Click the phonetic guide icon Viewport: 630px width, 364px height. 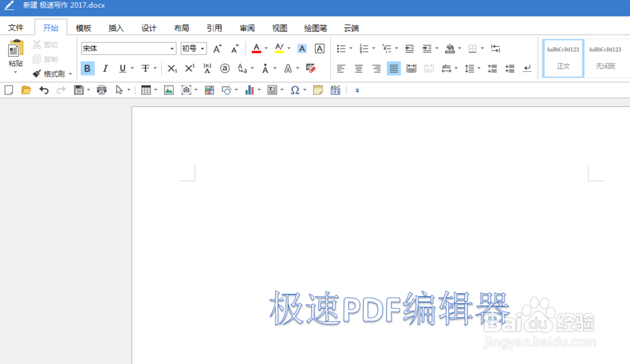pyautogui.click(x=207, y=68)
